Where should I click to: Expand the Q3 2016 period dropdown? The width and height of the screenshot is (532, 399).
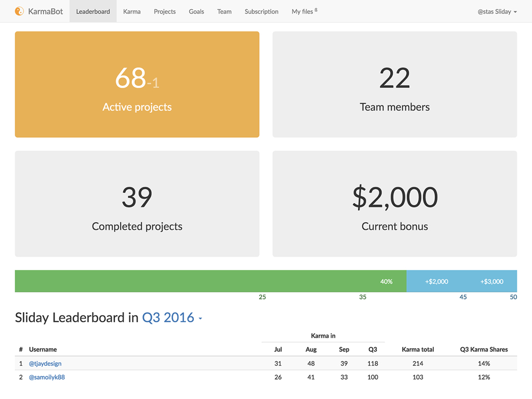coord(172,317)
